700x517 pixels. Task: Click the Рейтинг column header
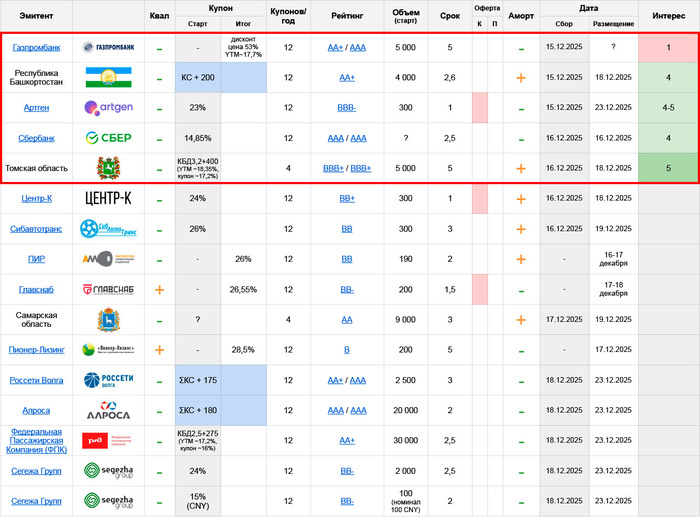[x=347, y=16]
